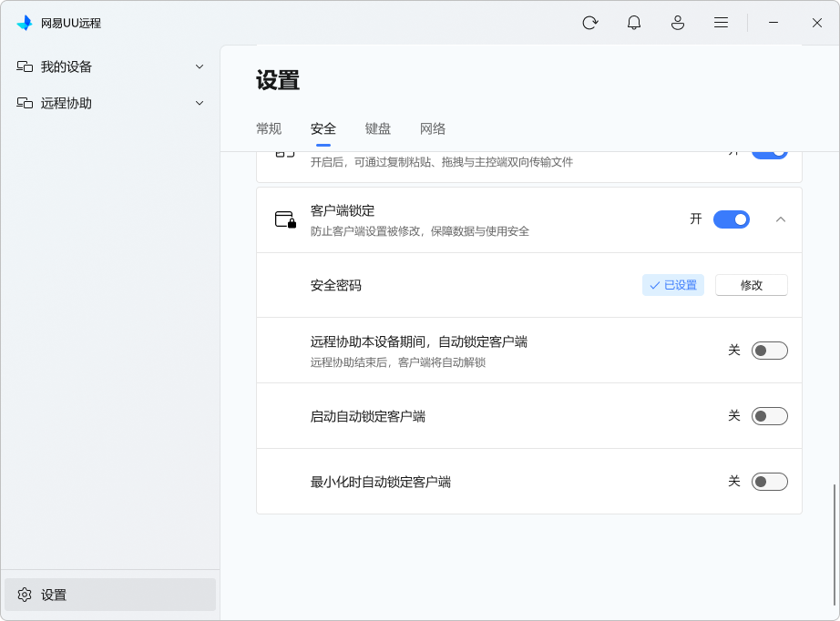Enable 远程协助本设备期间自动锁定客户端 switch
The image size is (840, 621).
pos(769,351)
